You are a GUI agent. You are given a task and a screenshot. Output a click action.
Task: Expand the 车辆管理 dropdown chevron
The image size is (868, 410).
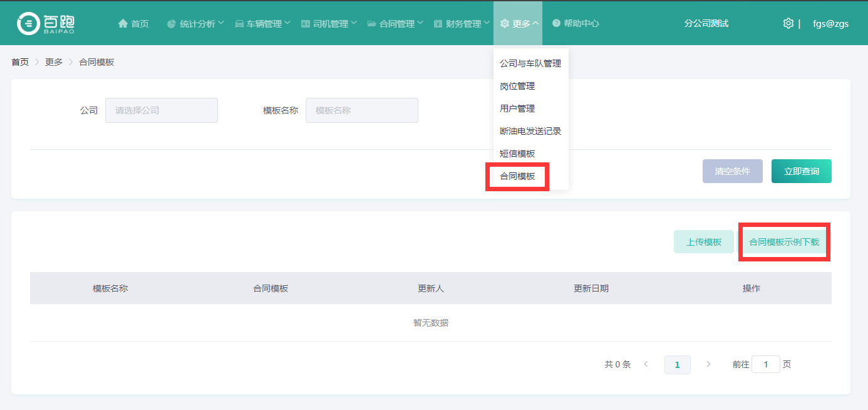(x=287, y=23)
